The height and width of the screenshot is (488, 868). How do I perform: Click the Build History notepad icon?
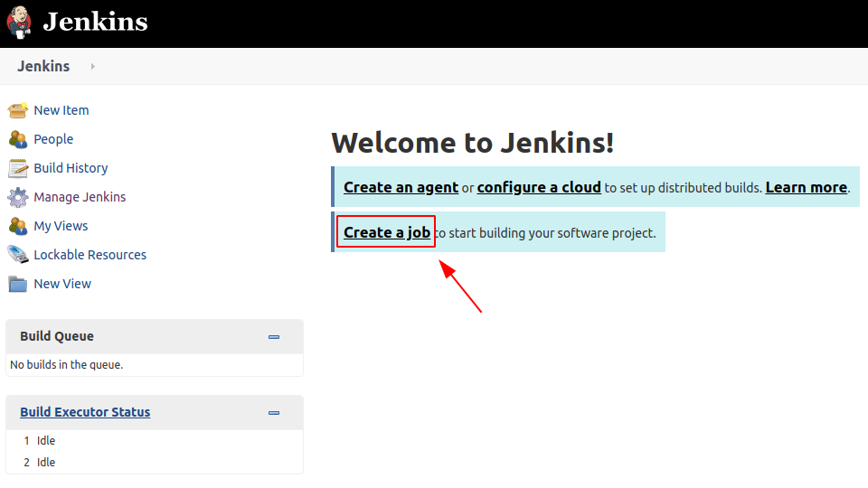[x=18, y=168]
